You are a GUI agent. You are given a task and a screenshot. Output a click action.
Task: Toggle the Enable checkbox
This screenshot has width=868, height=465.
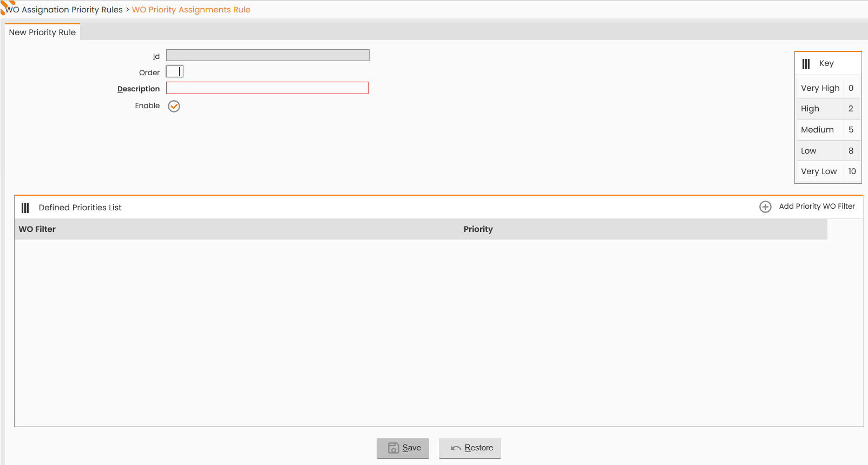click(x=174, y=106)
